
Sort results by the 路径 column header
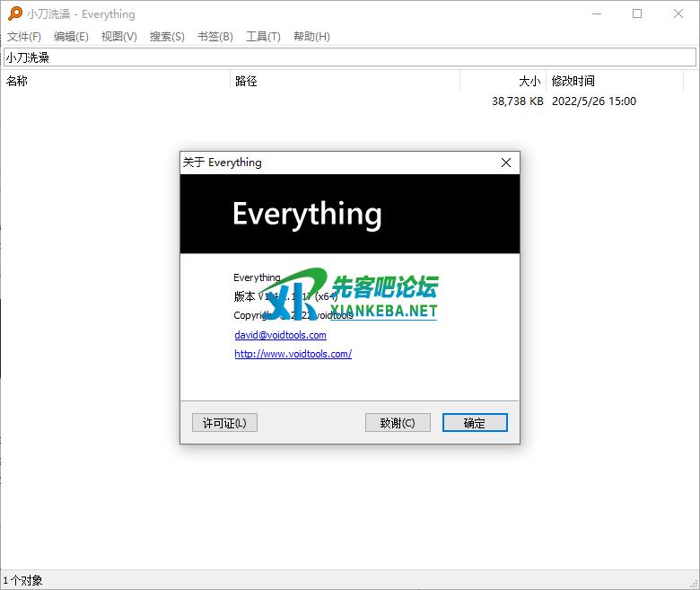click(345, 81)
